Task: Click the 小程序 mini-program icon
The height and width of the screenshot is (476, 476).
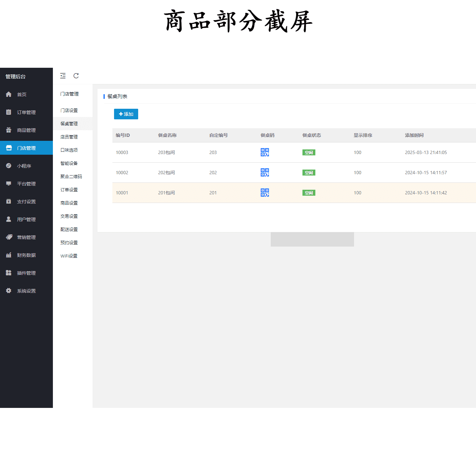Action: tap(9, 166)
